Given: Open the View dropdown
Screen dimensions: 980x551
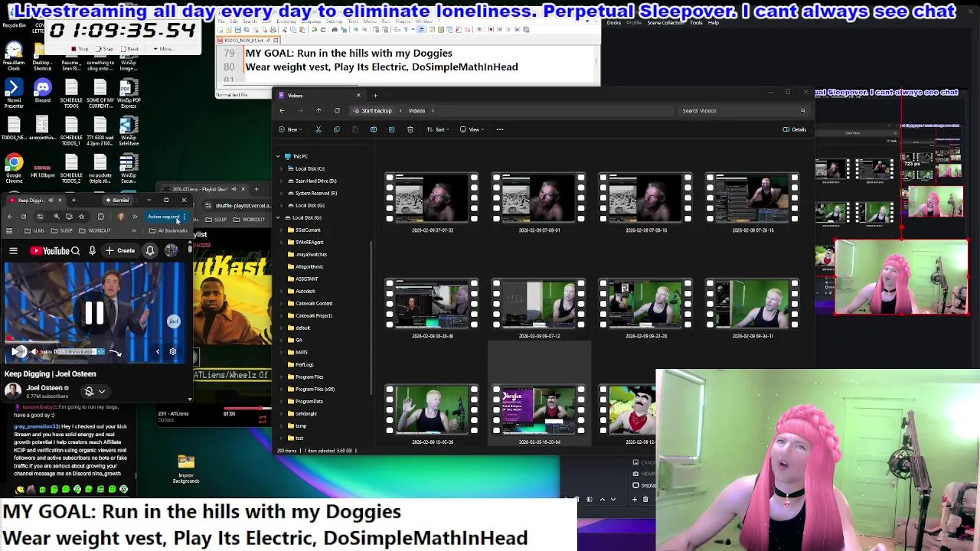Looking at the screenshot, I should pyautogui.click(x=472, y=129).
